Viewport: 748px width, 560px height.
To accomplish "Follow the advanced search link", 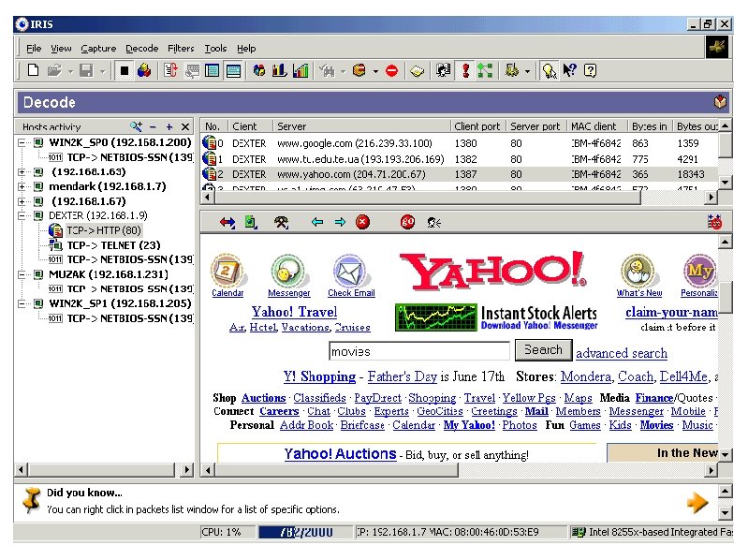I will point(622,353).
